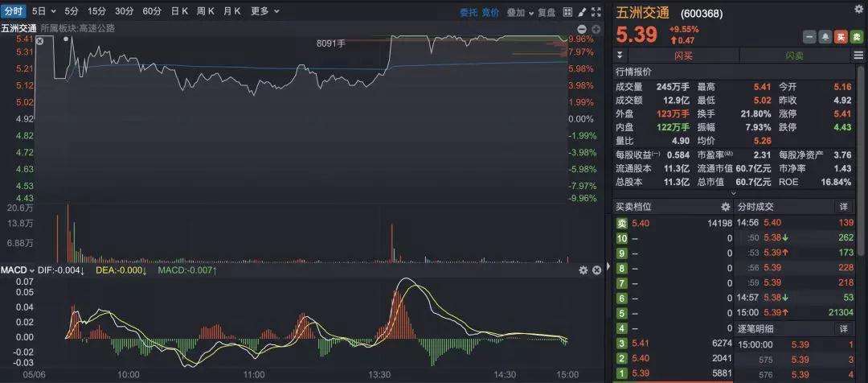Click the DEA:-0.000 indicator value
The image size is (868, 383).
coord(121,270)
